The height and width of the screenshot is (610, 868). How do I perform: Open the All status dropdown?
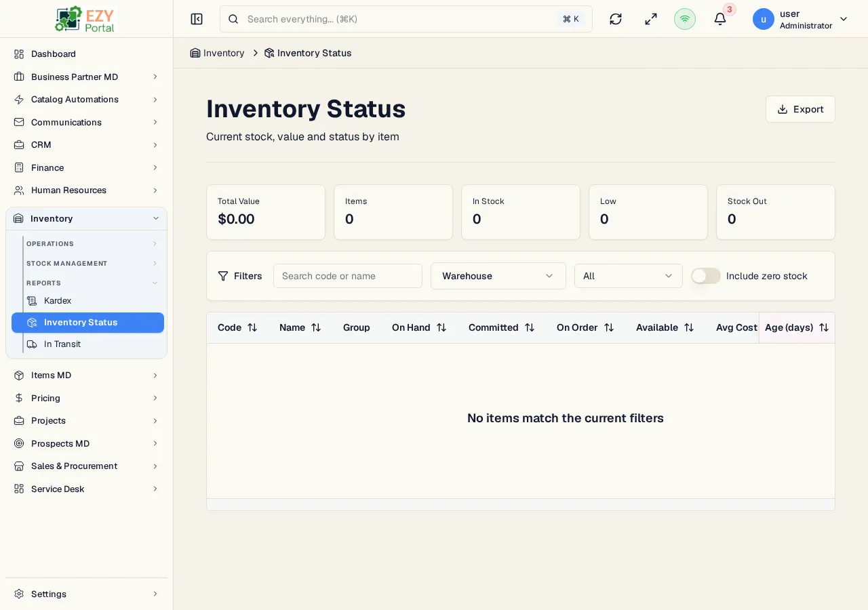629,276
